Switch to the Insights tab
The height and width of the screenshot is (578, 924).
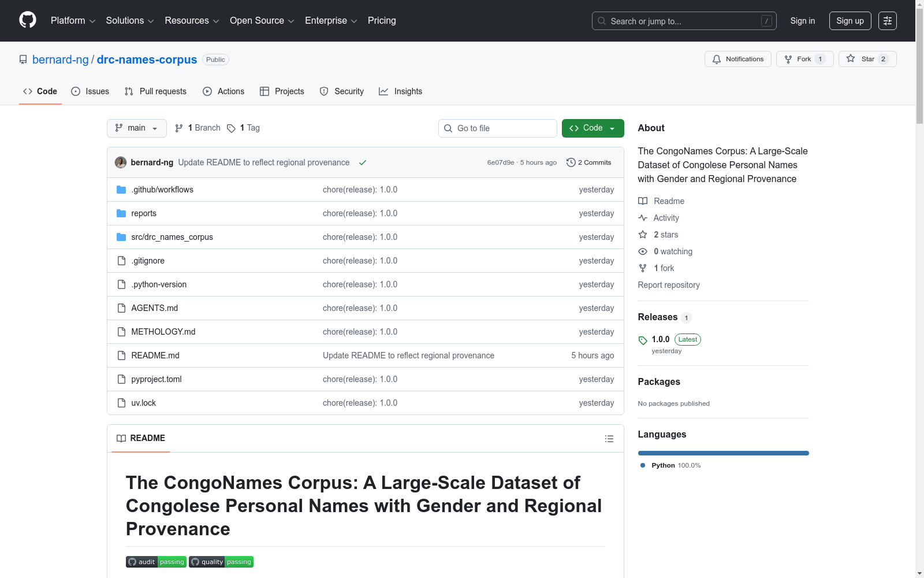[400, 91]
